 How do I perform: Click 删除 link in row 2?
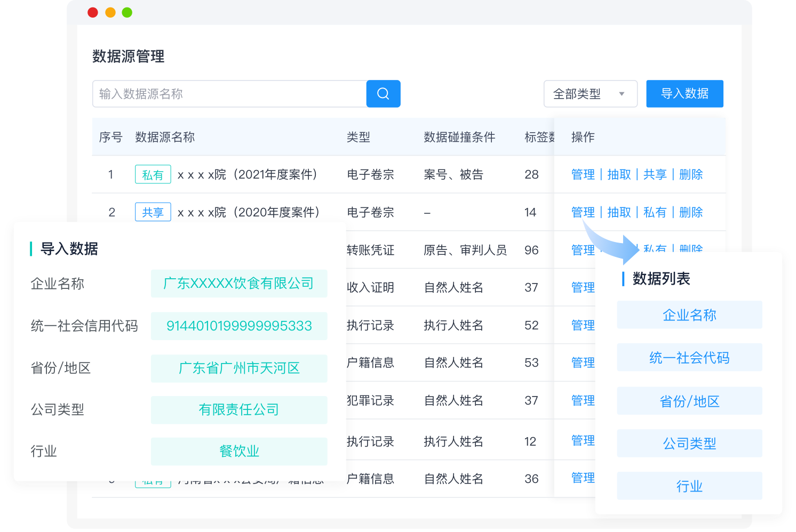pyautogui.click(x=691, y=212)
